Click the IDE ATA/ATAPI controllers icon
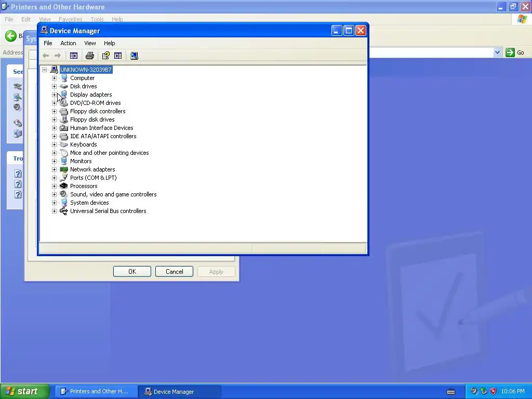 64,137
